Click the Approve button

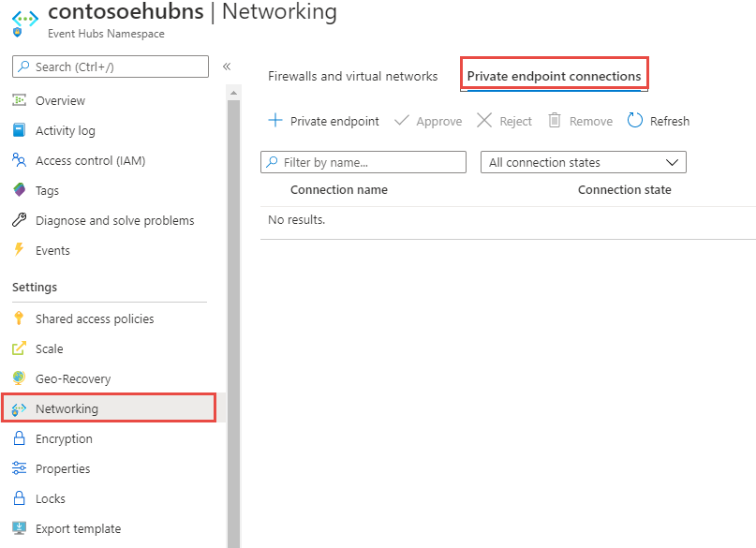[428, 121]
